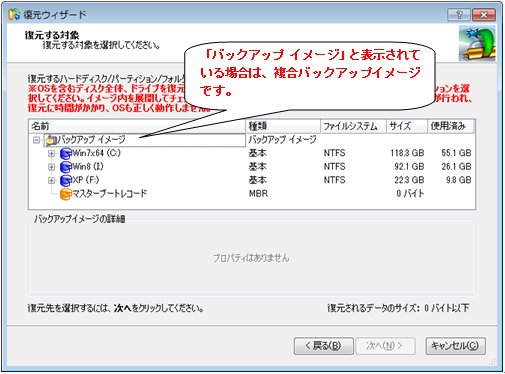Expand the Win7x64 (C:) partition node
The height and width of the screenshot is (374, 505).
[51, 153]
